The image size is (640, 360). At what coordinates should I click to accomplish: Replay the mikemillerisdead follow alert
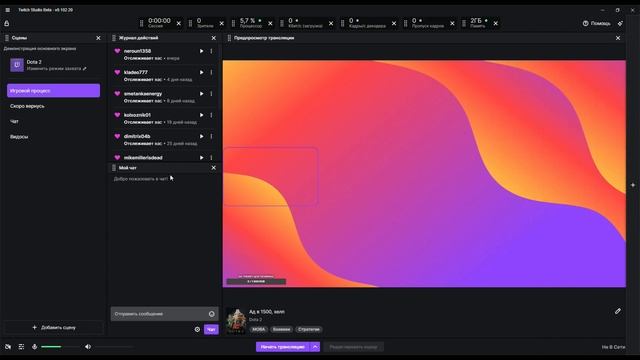point(201,158)
